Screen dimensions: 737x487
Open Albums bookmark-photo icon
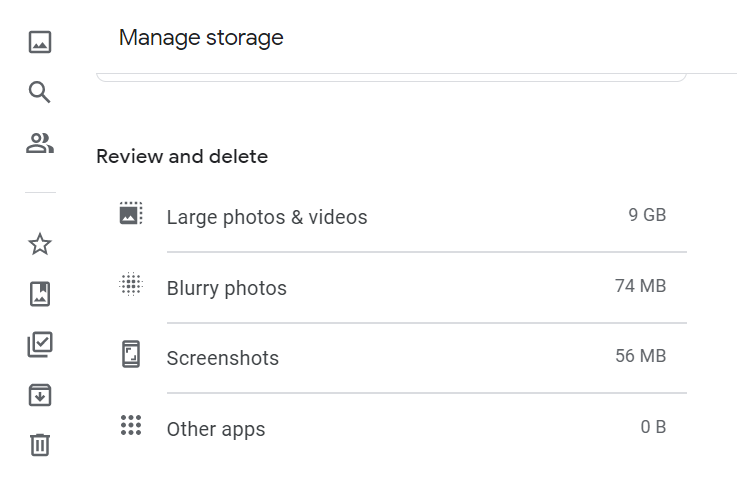coord(40,294)
